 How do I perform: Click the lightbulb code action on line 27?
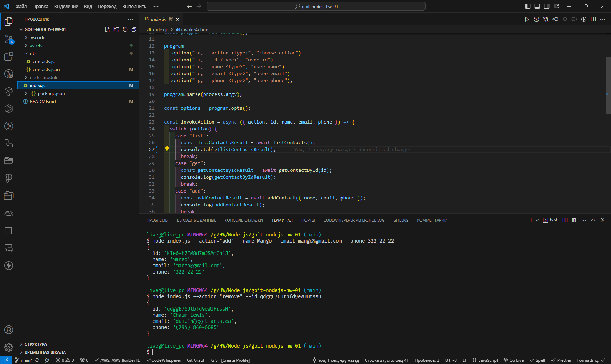[167, 149]
